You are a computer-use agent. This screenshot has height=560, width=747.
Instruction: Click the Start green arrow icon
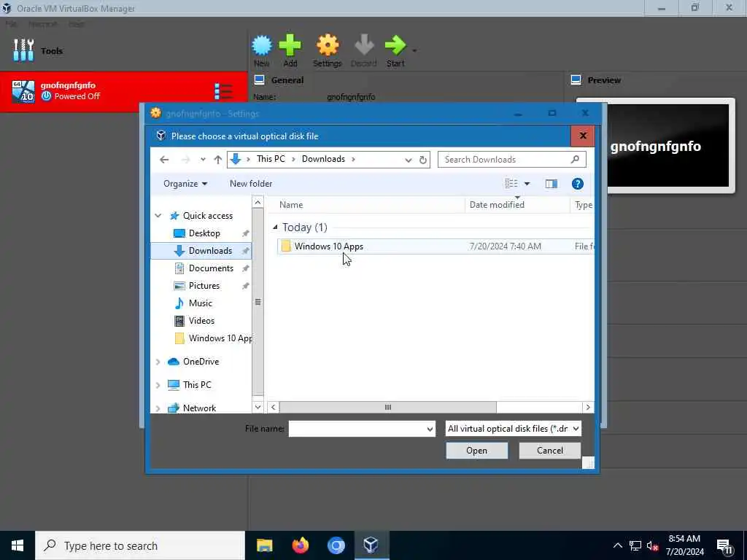click(x=395, y=46)
